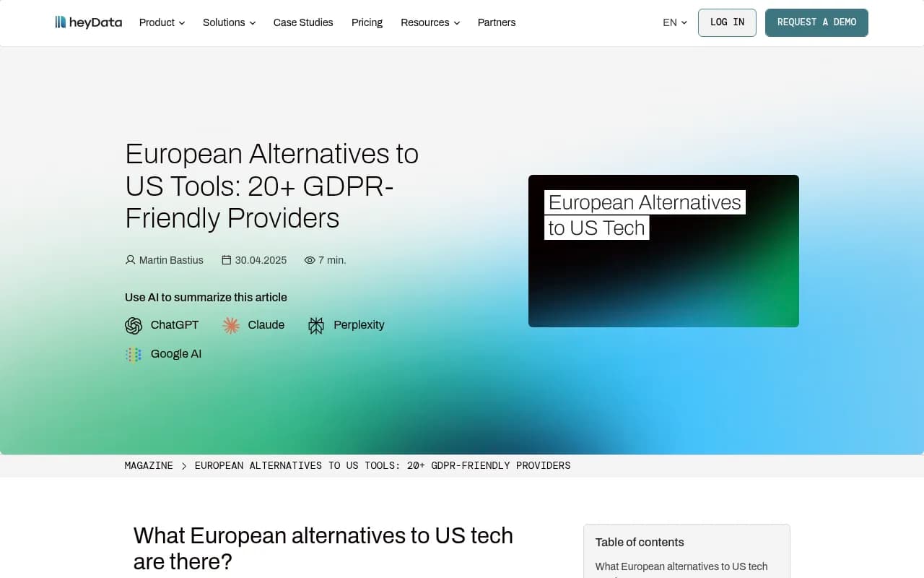The width and height of the screenshot is (924, 578).
Task: Open the Partners nav item
Action: click(x=497, y=22)
